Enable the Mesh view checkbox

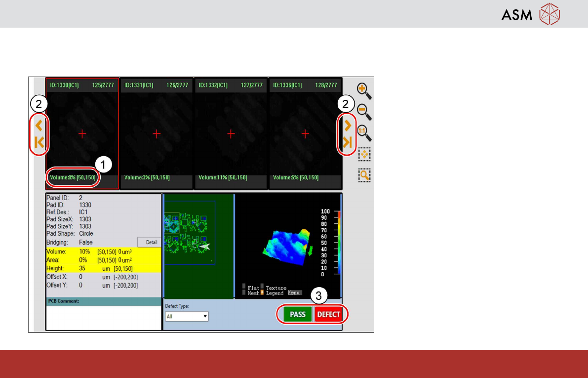[x=244, y=293]
